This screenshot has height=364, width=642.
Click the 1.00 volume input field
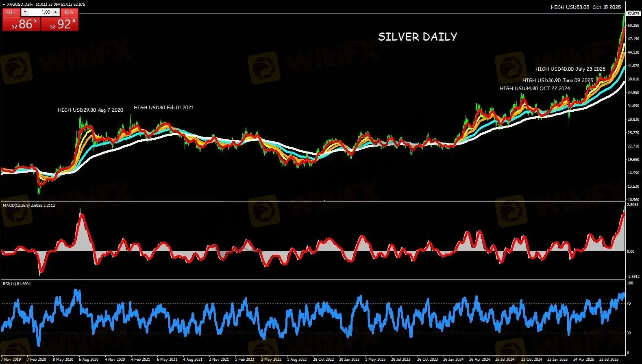tap(40, 12)
